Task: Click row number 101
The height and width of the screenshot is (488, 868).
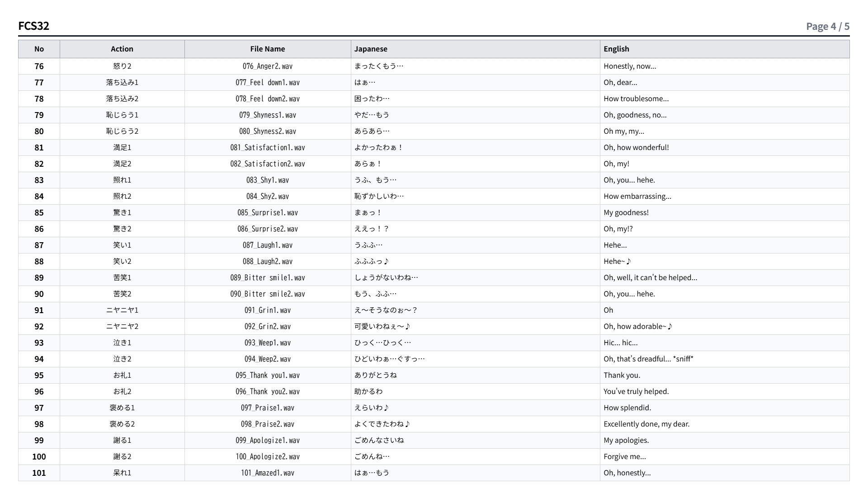Action: pyautogui.click(x=39, y=473)
